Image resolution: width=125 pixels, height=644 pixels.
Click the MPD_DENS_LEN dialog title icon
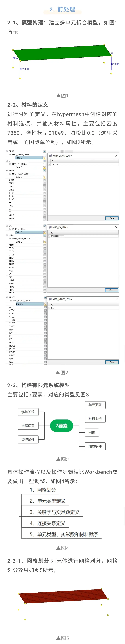coord(50,156)
